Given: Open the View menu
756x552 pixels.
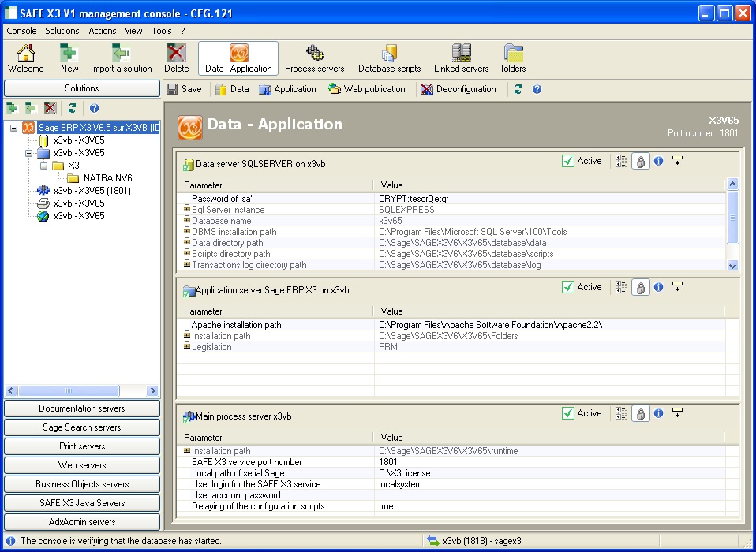Looking at the screenshot, I should click(133, 31).
